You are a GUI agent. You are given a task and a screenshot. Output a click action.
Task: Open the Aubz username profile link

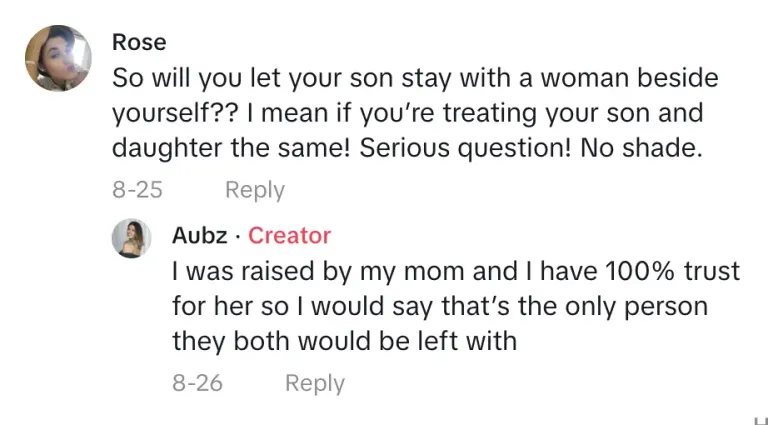tap(199, 236)
